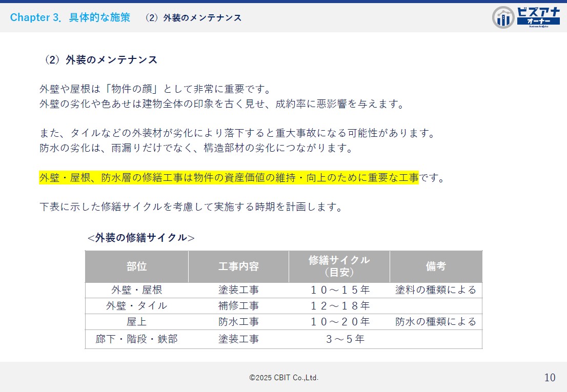The image size is (567, 392).
Task: Click the 3〜5年 cycle cell
Action: pyautogui.click(x=339, y=339)
